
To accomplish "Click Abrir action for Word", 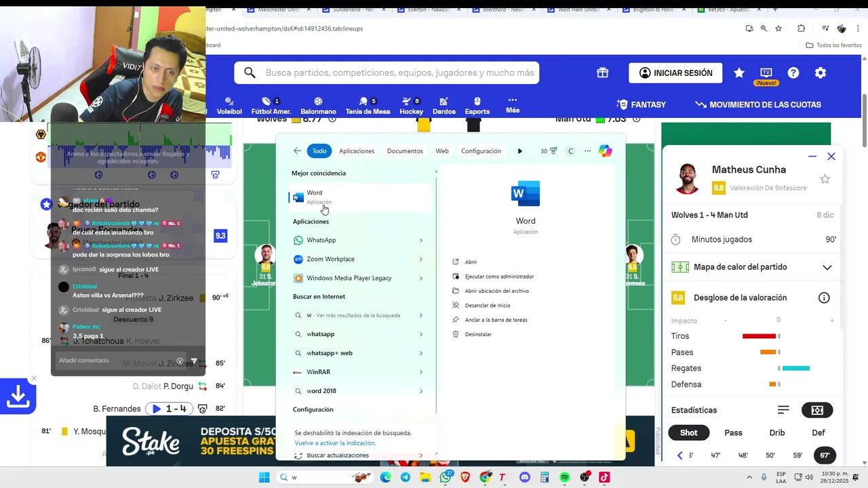I will point(471,262).
